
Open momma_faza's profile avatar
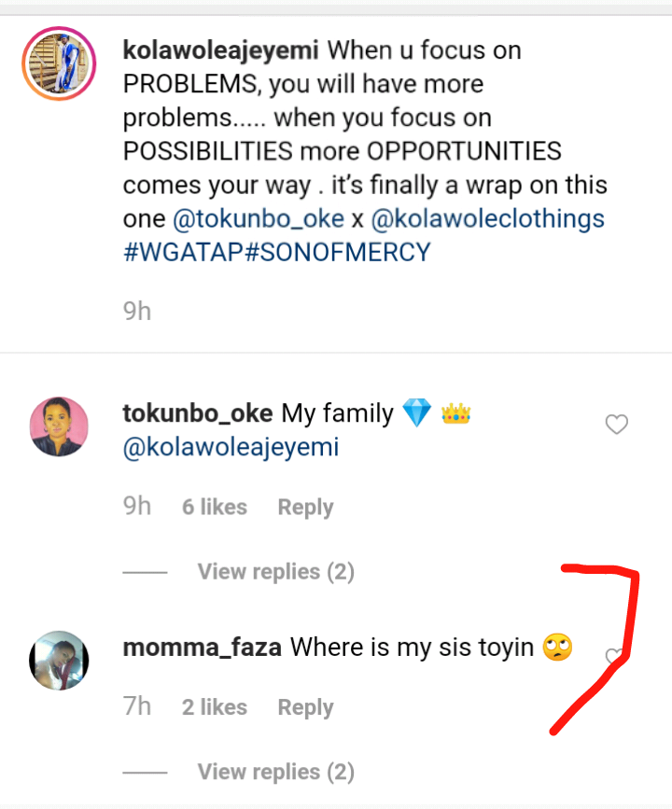click(x=59, y=660)
